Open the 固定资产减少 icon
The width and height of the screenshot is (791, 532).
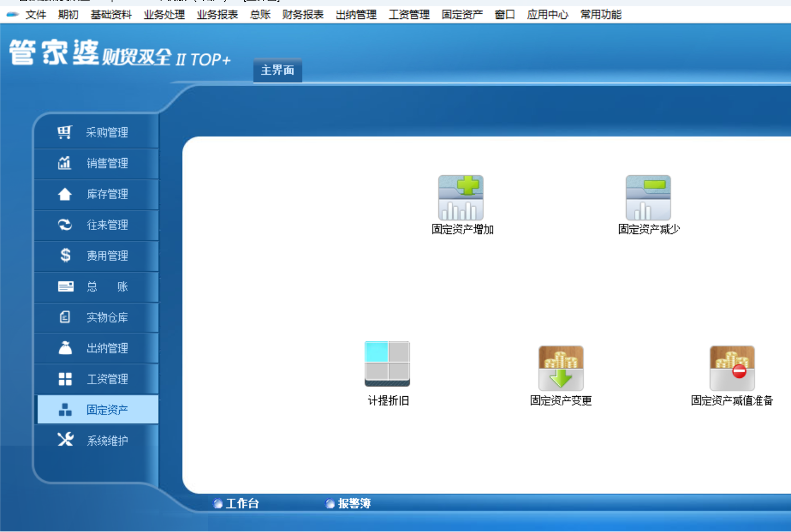click(x=648, y=198)
